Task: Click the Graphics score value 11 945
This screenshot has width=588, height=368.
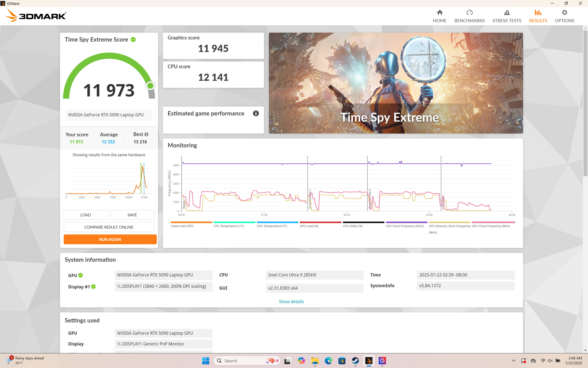Action: (213, 48)
